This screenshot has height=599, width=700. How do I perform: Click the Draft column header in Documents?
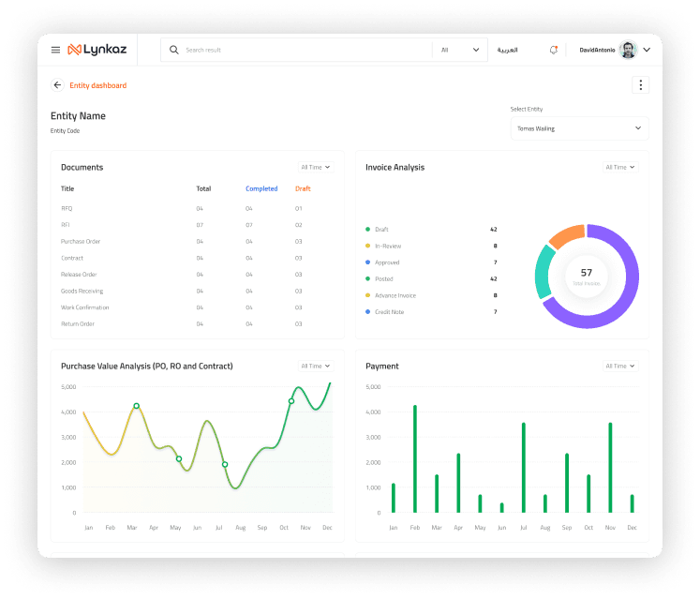click(x=303, y=188)
